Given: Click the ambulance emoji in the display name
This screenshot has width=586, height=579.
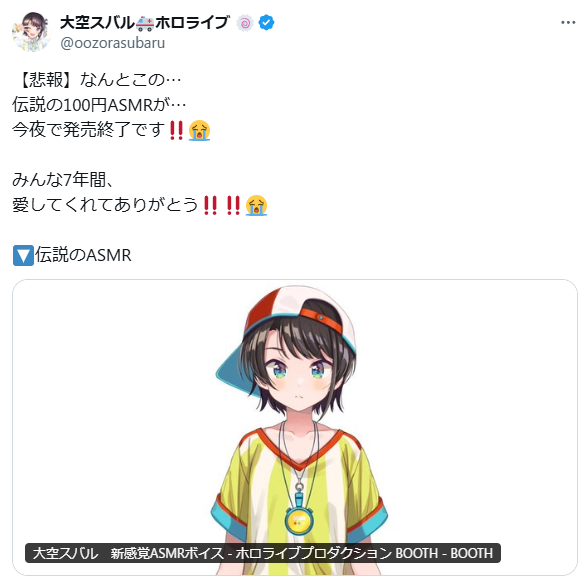Looking at the screenshot, I should [145, 23].
